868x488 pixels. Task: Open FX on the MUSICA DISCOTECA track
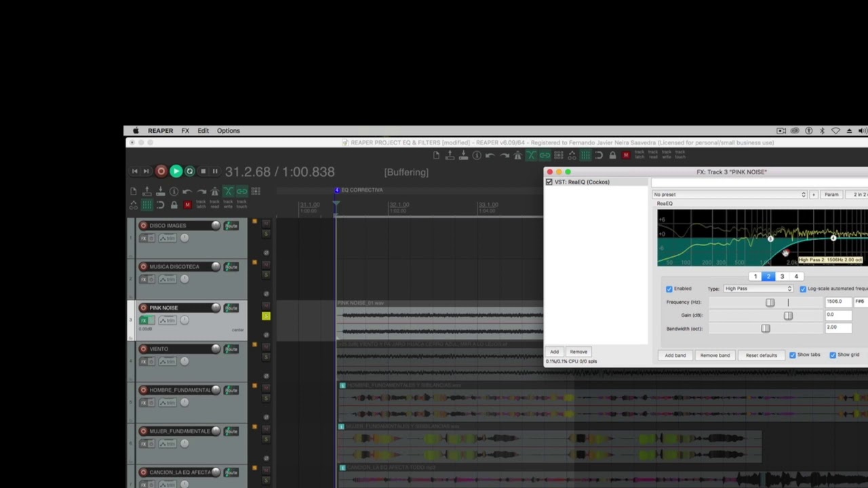click(144, 279)
